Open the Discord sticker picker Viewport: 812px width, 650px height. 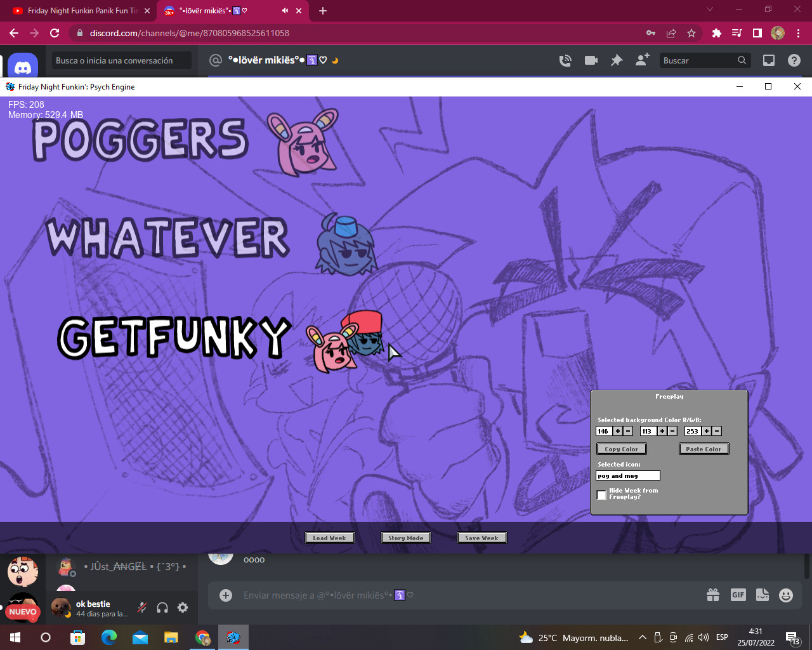[x=763, y=595]
